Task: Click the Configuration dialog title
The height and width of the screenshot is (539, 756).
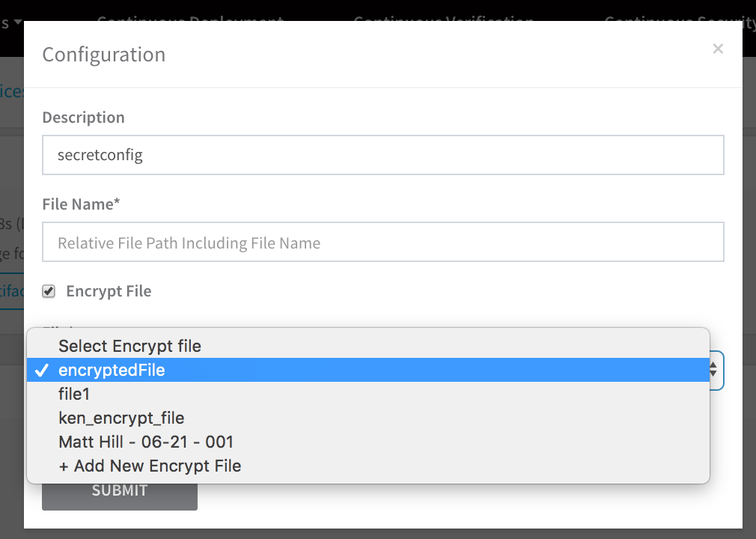Action: point(103,55)
